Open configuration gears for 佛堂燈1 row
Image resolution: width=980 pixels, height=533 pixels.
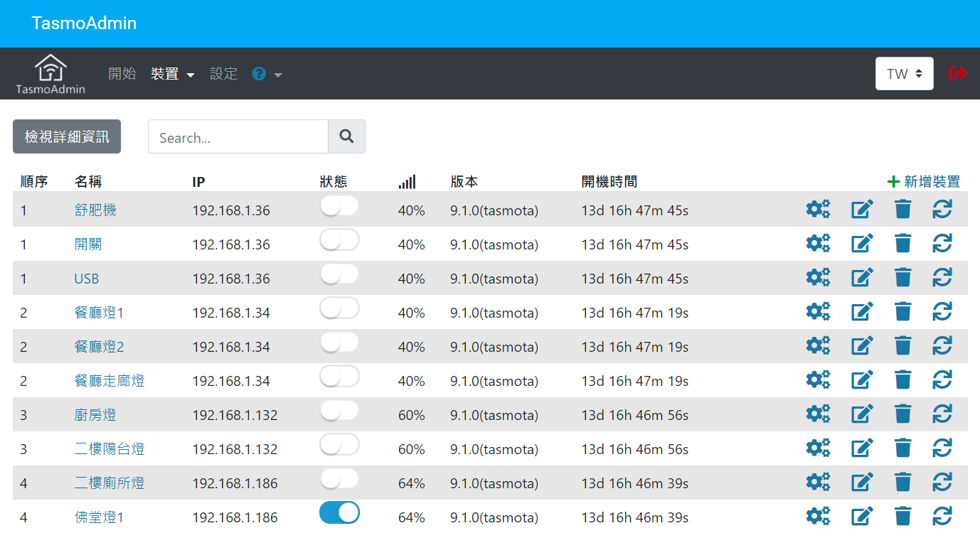click(x=818, y=516)
